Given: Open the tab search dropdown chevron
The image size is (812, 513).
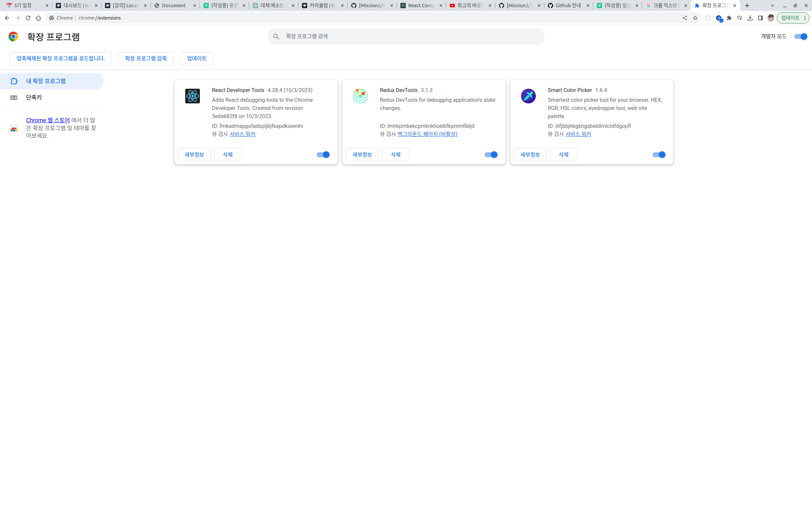Looking at the screenshot, I should (x=773, y=6).
